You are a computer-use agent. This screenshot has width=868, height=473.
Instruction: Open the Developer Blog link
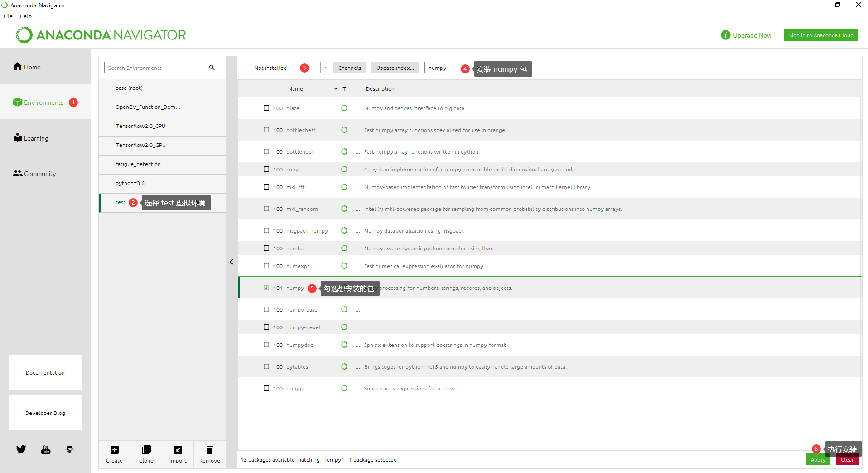[45, 413]
